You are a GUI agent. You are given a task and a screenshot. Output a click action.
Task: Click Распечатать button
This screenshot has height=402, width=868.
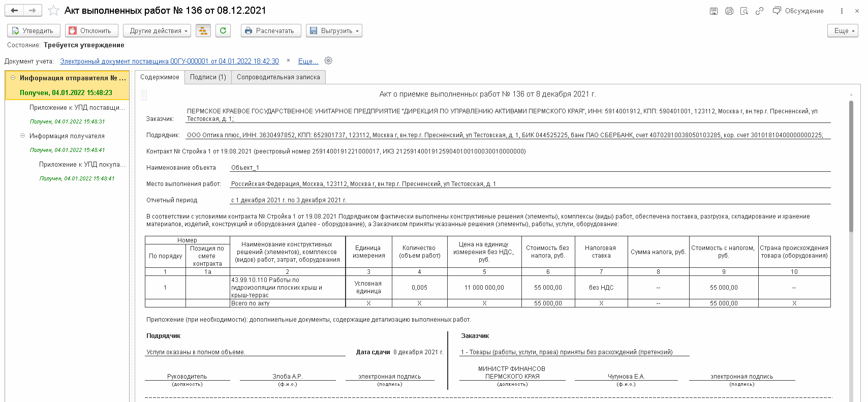(x=271, y=30)
